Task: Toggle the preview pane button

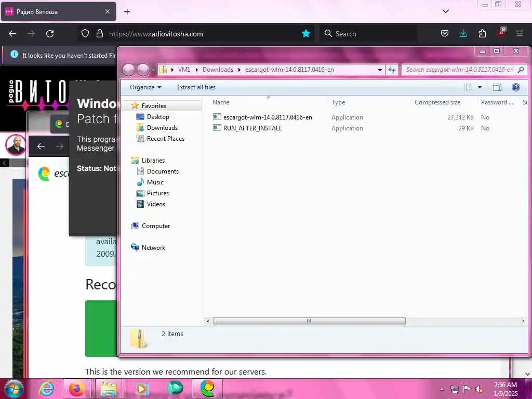Action: point(497,87)
